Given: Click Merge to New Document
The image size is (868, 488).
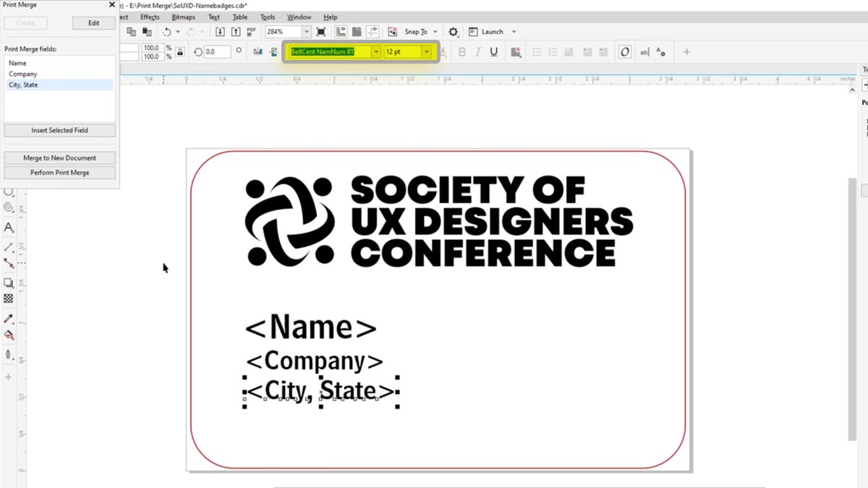Looking at the screenshot, I should (59, 158).
